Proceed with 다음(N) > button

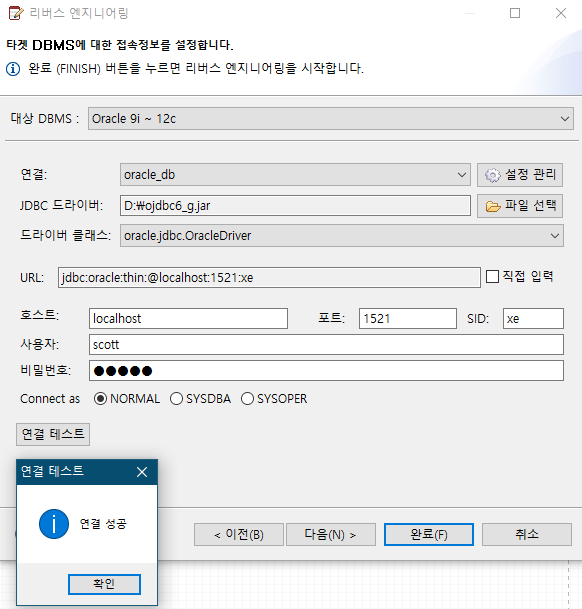point(331,534)
